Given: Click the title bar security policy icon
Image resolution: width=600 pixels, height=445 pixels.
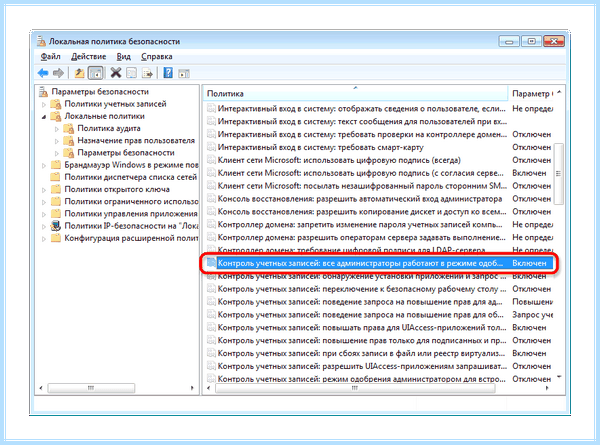Looking at the screenshot, I should [x=41, y=41].
